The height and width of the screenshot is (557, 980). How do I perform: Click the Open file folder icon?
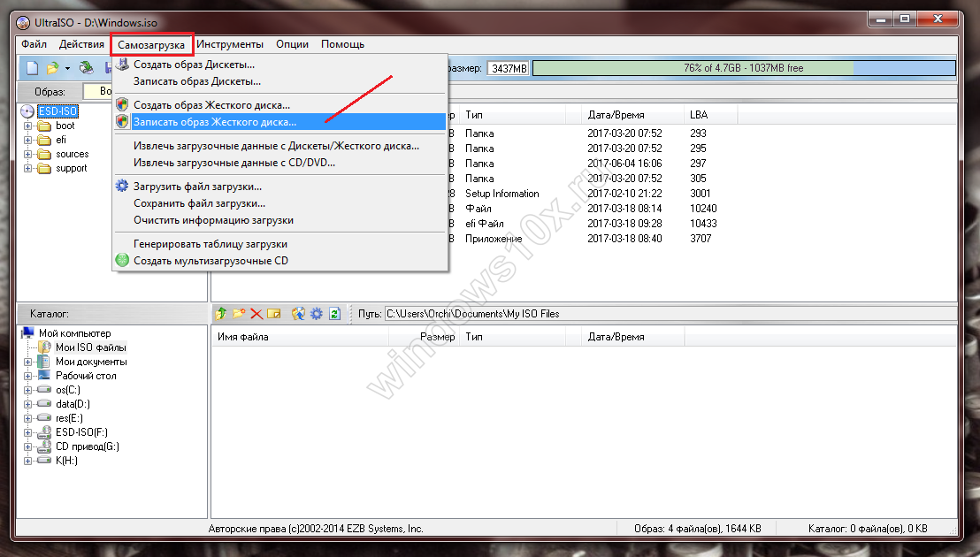click(52, 67)
